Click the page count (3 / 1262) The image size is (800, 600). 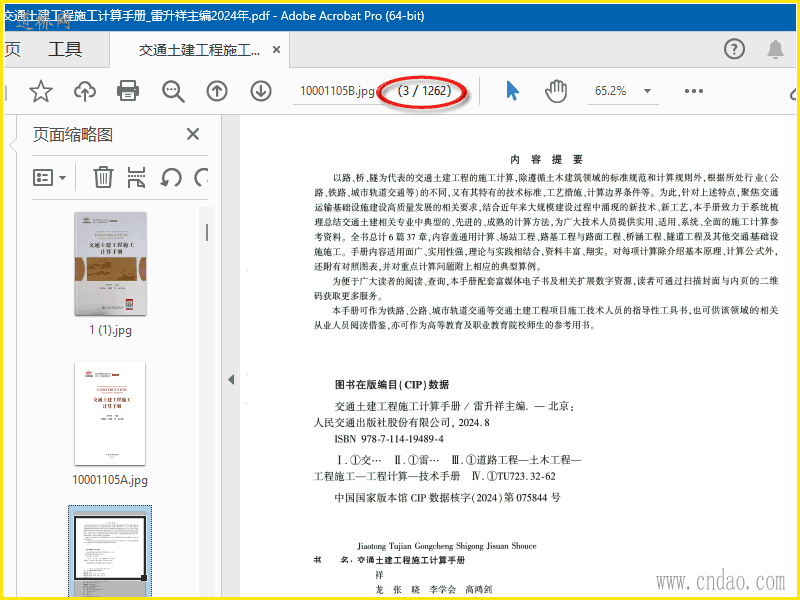pos(424,91)
